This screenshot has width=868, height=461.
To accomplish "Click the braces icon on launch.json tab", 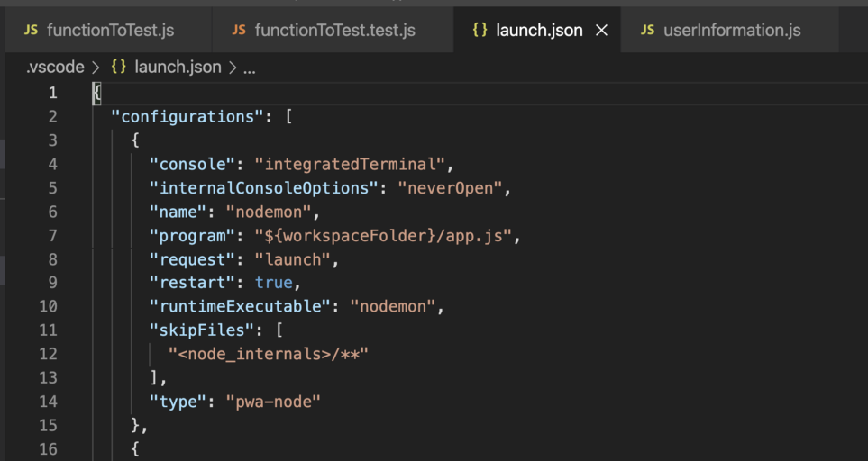I will (x=480, y=31).
